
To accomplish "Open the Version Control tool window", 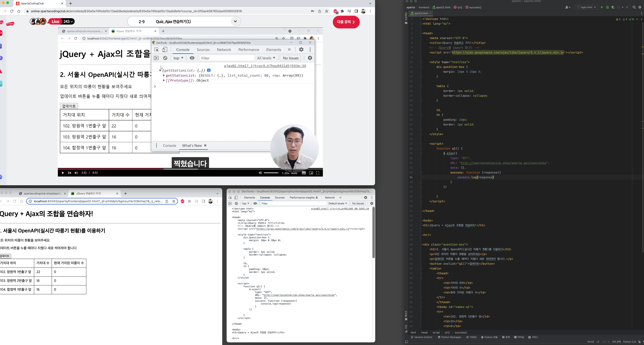I will coord(422,337).
